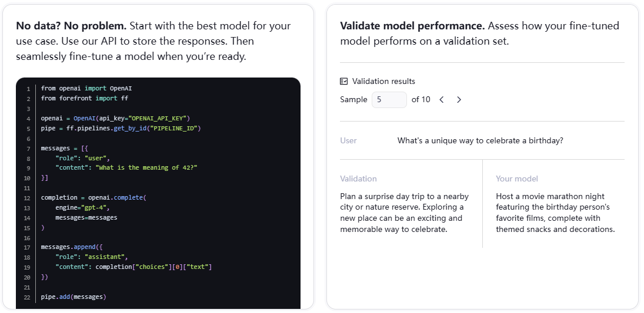Click the "Validation results" label
This screenshot has height=313, width=644.
tap(383, 82)
